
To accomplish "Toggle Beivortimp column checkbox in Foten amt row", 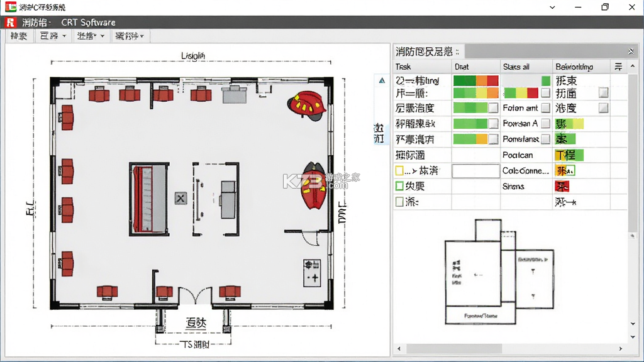I will (603, 108).
